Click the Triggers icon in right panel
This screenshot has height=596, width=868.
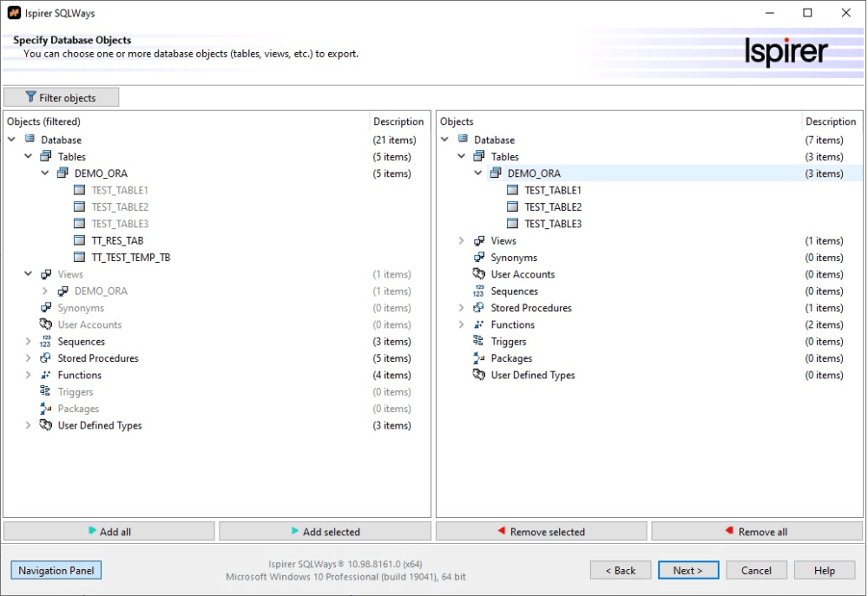(479, 342)
